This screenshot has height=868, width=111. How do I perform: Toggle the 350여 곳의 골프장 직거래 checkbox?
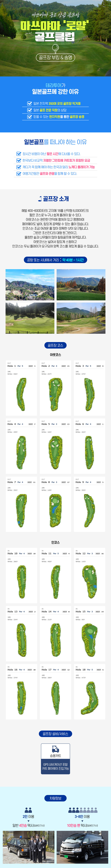[30, 103]
